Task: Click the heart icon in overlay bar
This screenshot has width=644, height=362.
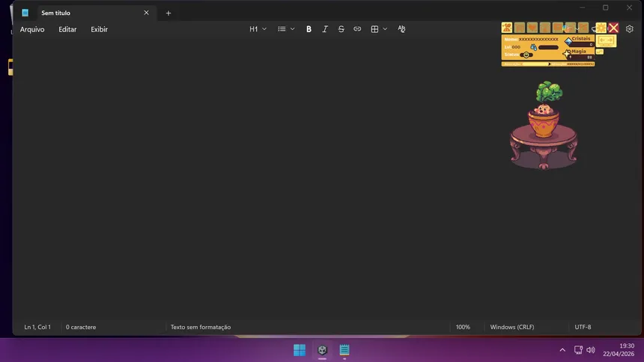Action: pos(532,28)
